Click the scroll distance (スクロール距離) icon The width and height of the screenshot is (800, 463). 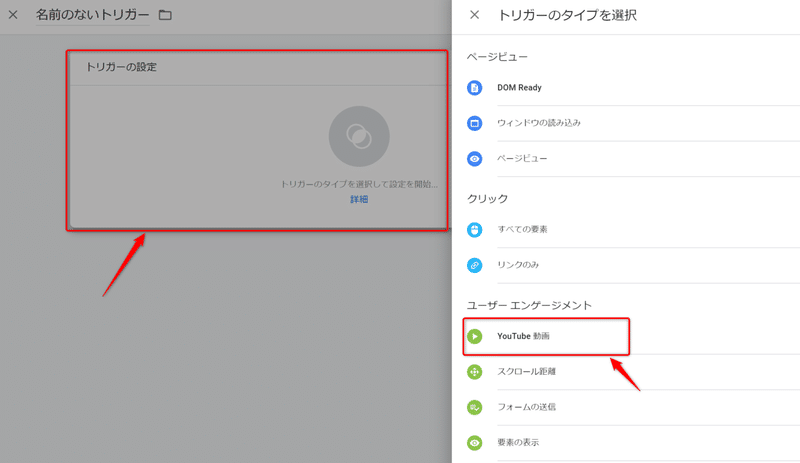[x=474, y=372]
